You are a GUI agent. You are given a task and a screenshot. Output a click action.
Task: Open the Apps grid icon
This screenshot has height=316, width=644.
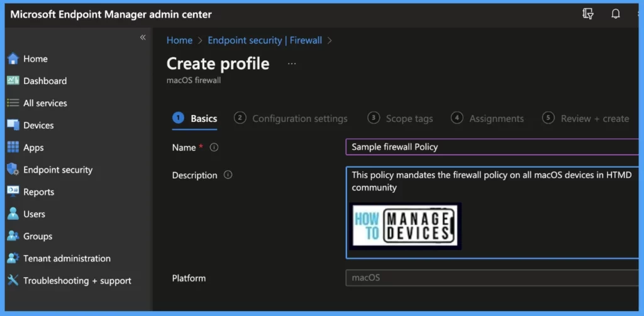tap(13, 148)
